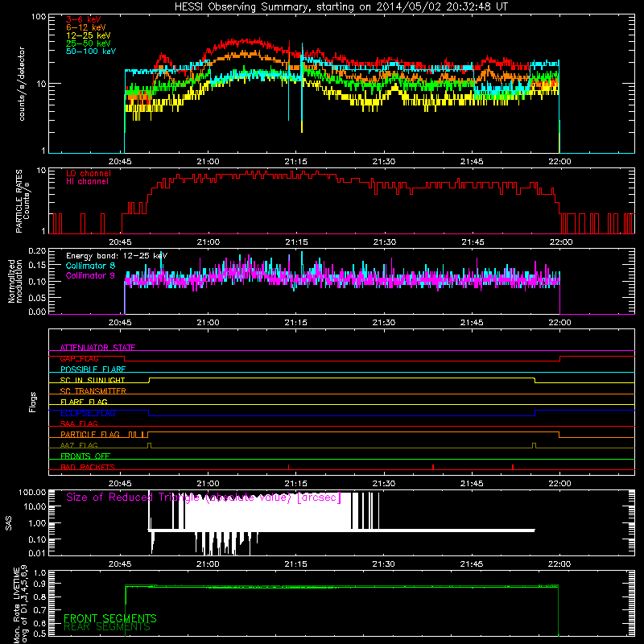The width and height of the screenshot is (644, 644).
Task: Click the REAR SEGMENTS legend label
Action: click(x=107, y=627)
